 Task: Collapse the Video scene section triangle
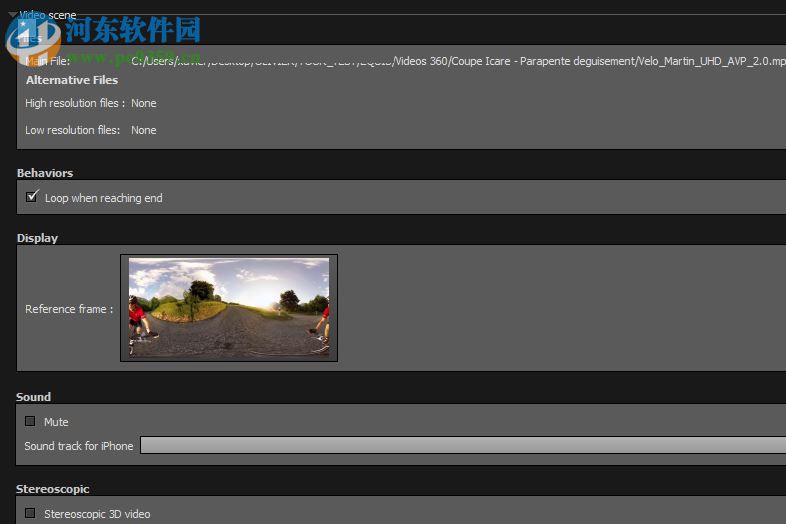13,15
